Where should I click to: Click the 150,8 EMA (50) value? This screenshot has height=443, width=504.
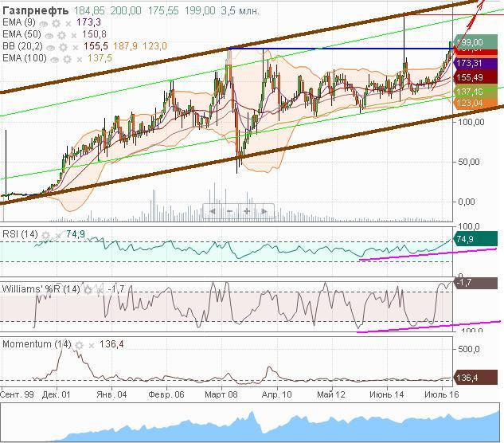[94, 34]
